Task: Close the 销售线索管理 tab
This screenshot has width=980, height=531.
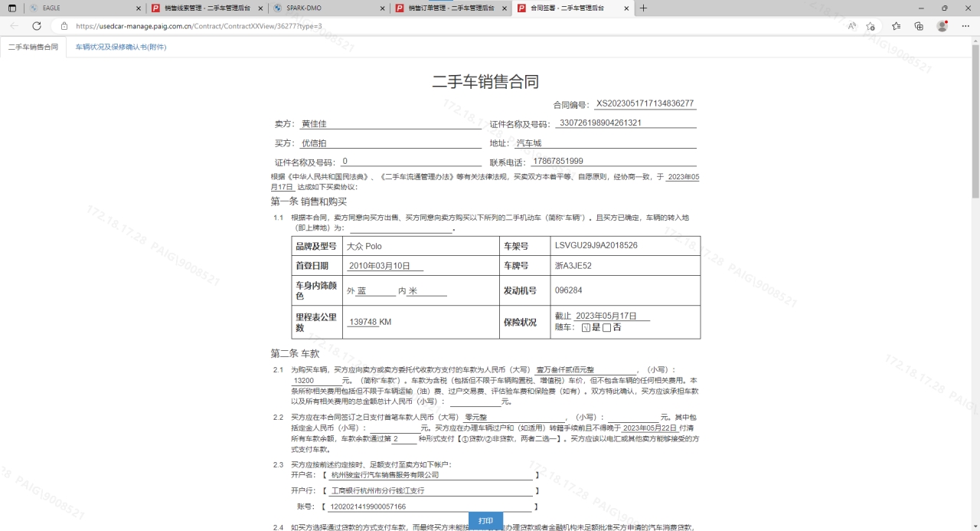Action: coord(262,8)
